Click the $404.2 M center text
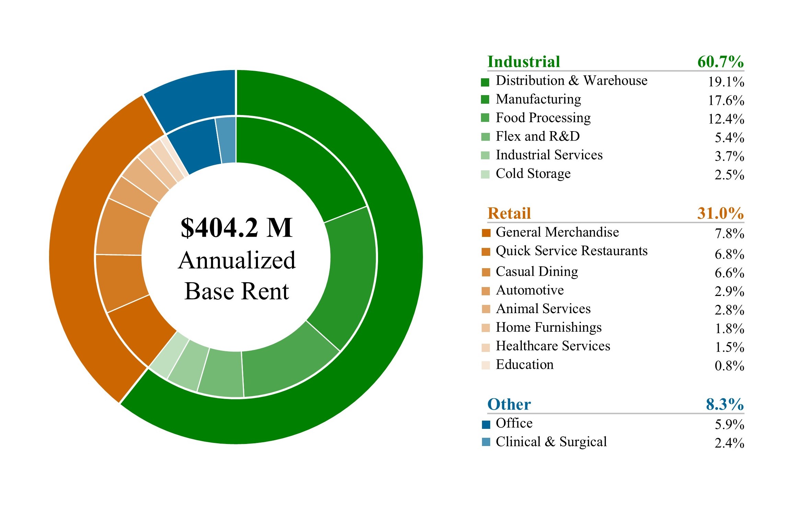 point(237,227)
